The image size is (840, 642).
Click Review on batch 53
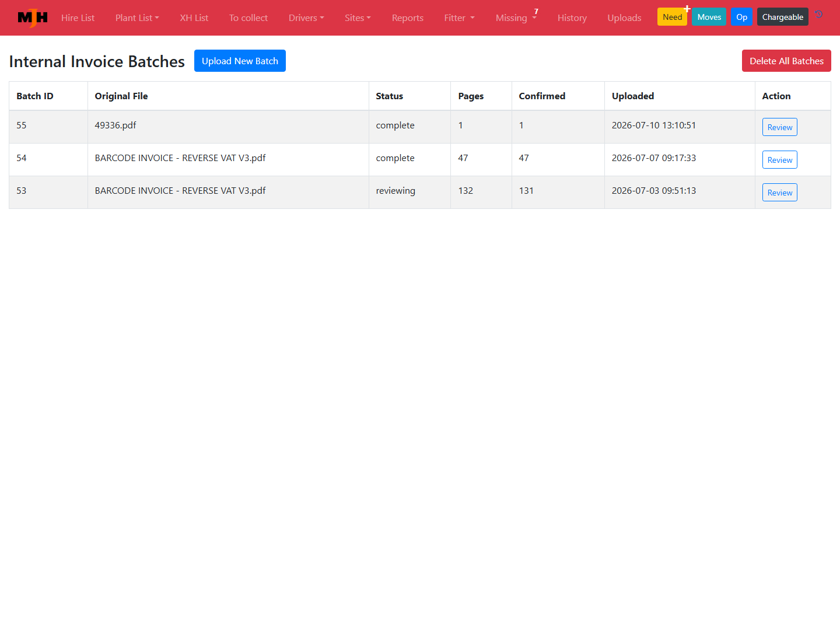coord(780,193)
